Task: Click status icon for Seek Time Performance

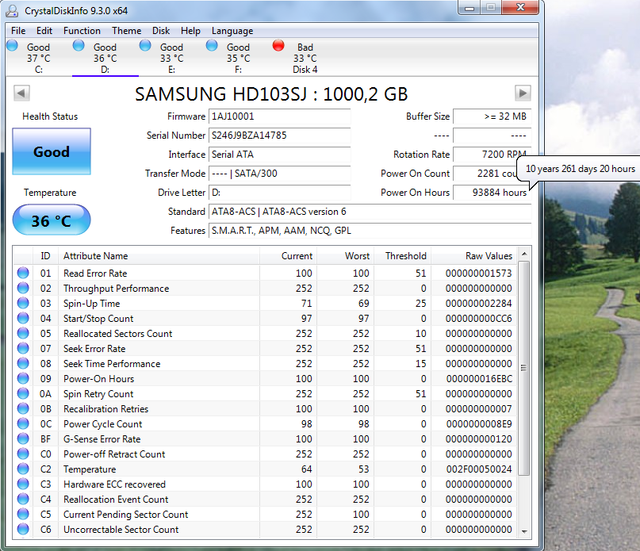Action: 23,364
